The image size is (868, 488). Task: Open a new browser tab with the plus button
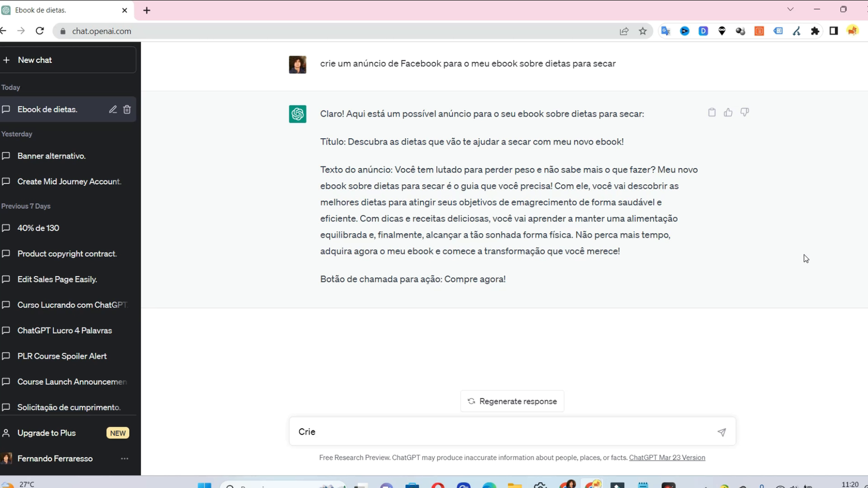tap(146, 10)
